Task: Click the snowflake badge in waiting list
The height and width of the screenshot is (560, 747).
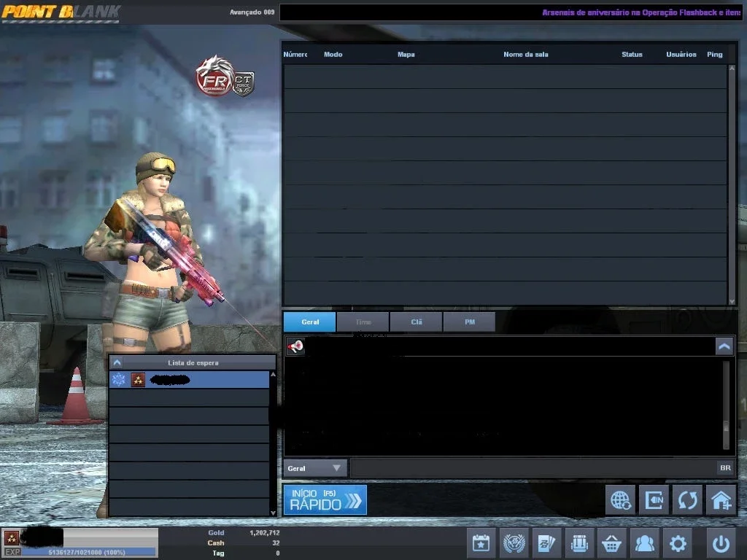Action: click(x=119, y=379)
